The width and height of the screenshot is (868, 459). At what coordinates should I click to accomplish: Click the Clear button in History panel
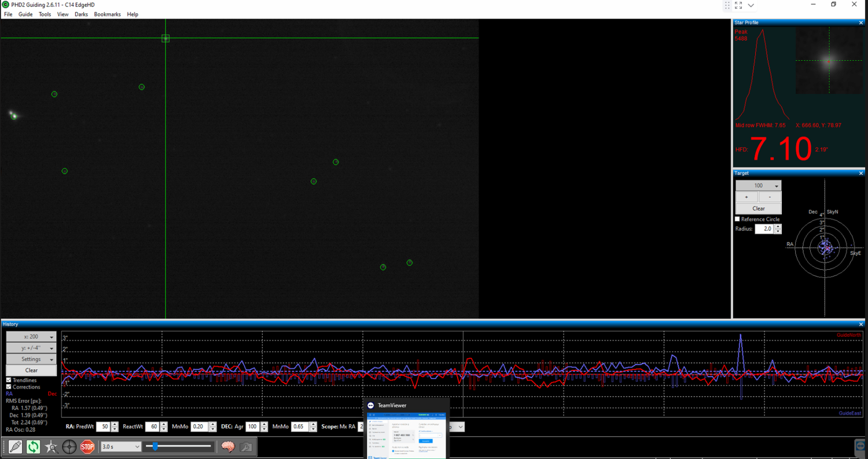click(31, 370)
